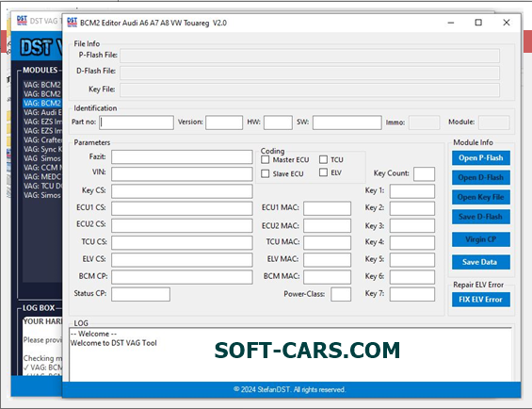Click the Immo read-only field
The image size is (532, 409).
click(x=424, y=123)
